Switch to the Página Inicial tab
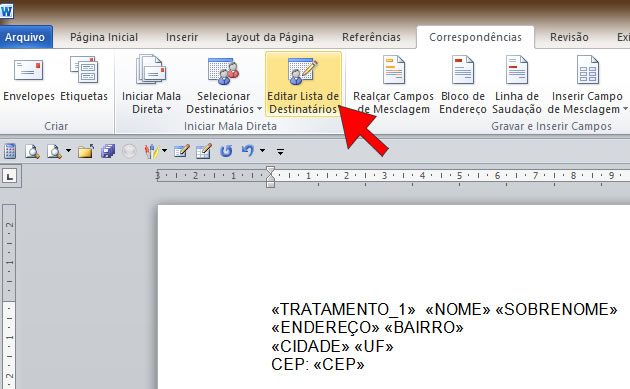The height and width of the screenshot is (389, 630). (104, 37)
